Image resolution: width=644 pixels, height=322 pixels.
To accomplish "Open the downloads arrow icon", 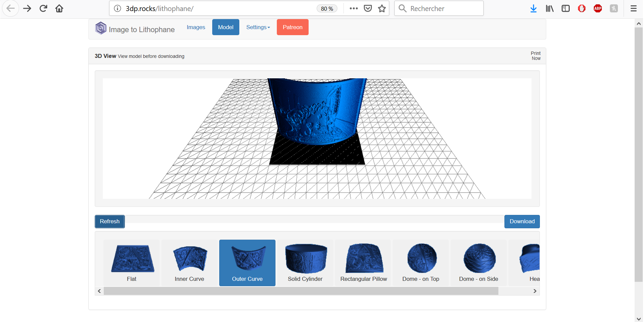I will (534, 8).
